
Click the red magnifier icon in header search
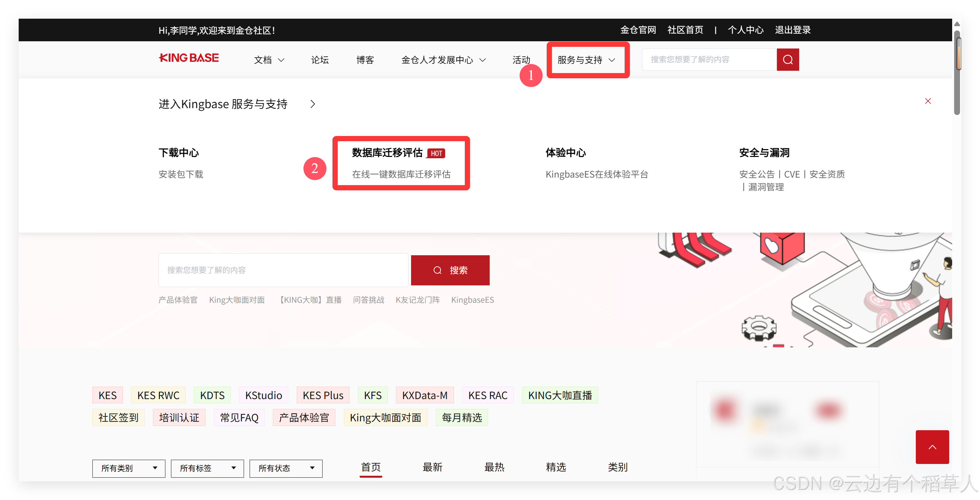point(787,60)
